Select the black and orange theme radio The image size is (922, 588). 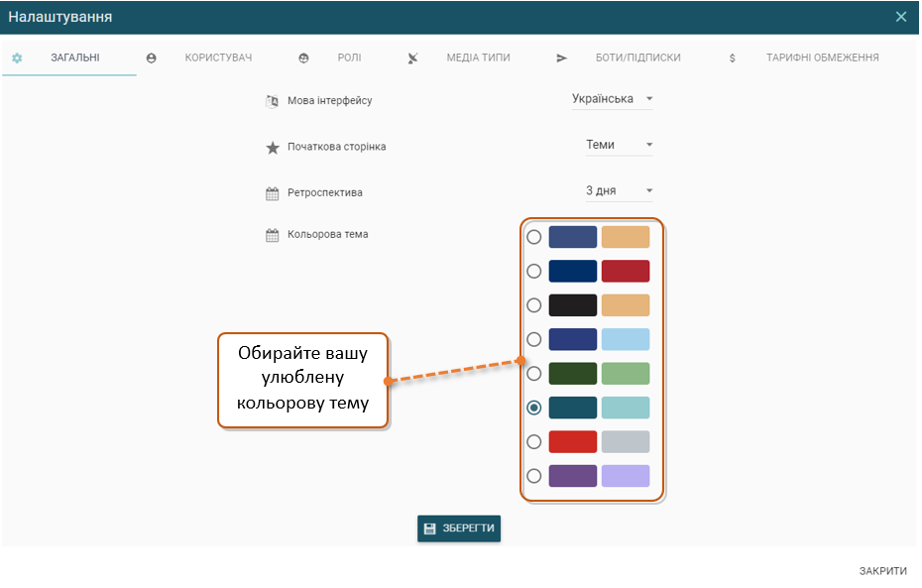pyautogui.click(x=534, y=305)
